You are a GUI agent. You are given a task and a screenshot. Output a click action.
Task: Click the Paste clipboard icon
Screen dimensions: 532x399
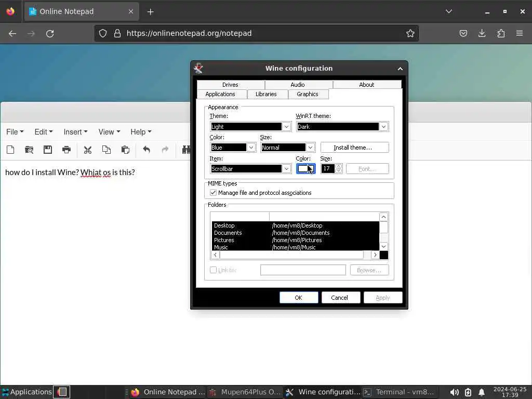(x=125, y=150)
